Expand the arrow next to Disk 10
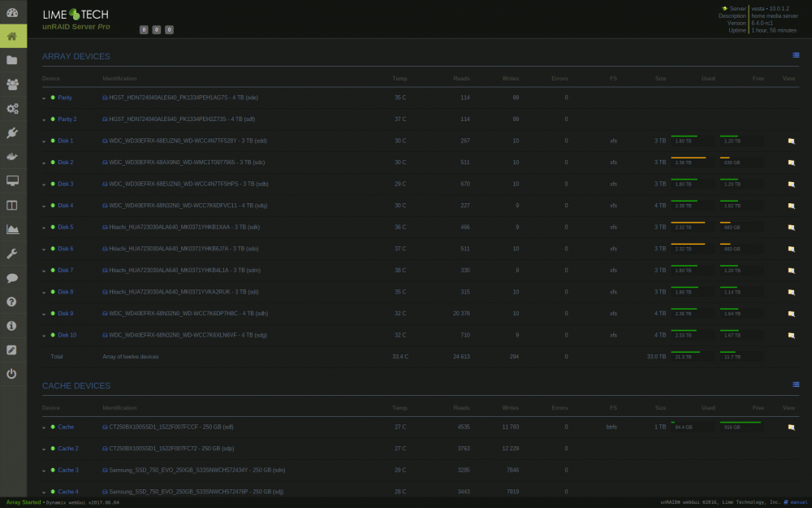The height and width of the screenshot is (508, 812). (44, 336)
